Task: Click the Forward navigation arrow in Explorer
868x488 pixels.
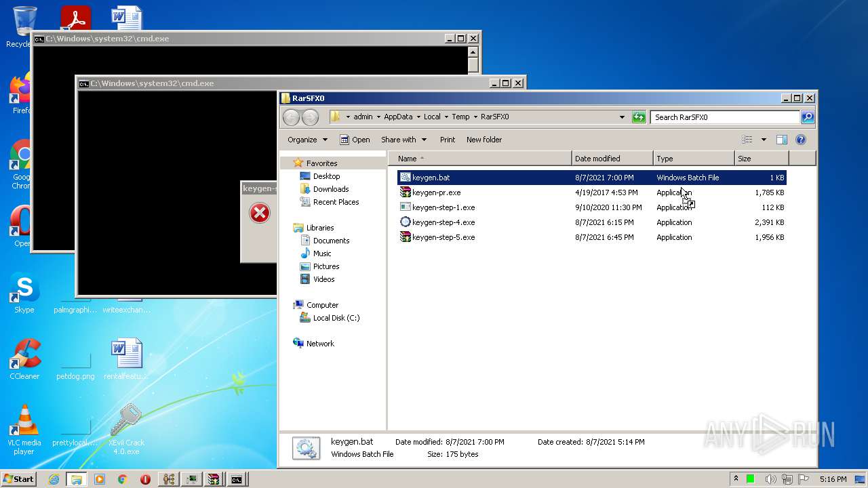Action: 310,117
